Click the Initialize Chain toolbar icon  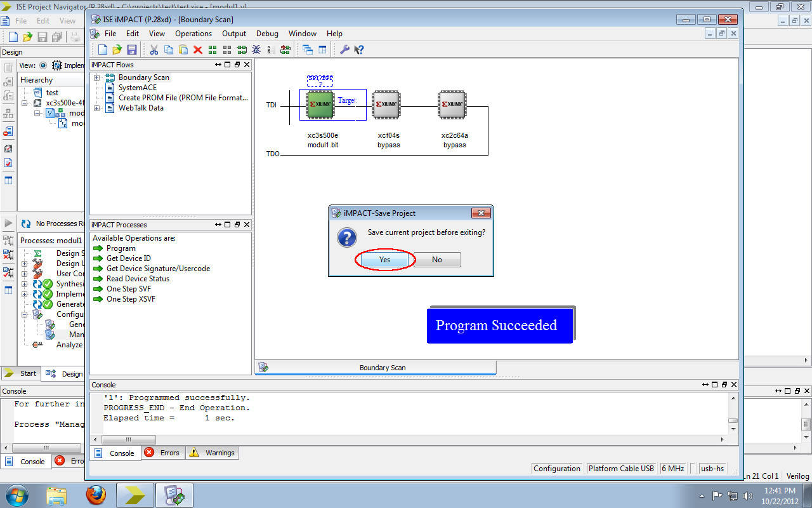tap(285, 50)
